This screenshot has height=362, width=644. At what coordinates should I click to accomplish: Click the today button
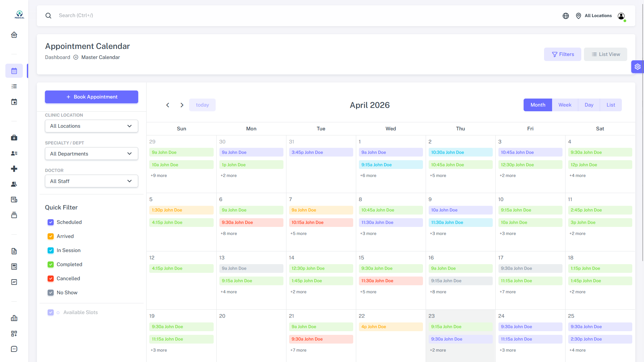(x=202, y=105)
